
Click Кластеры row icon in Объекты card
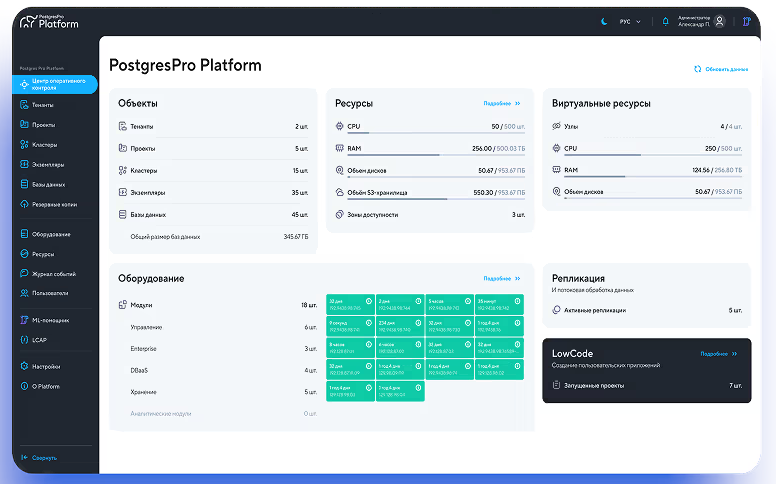[x=123, y=170]
